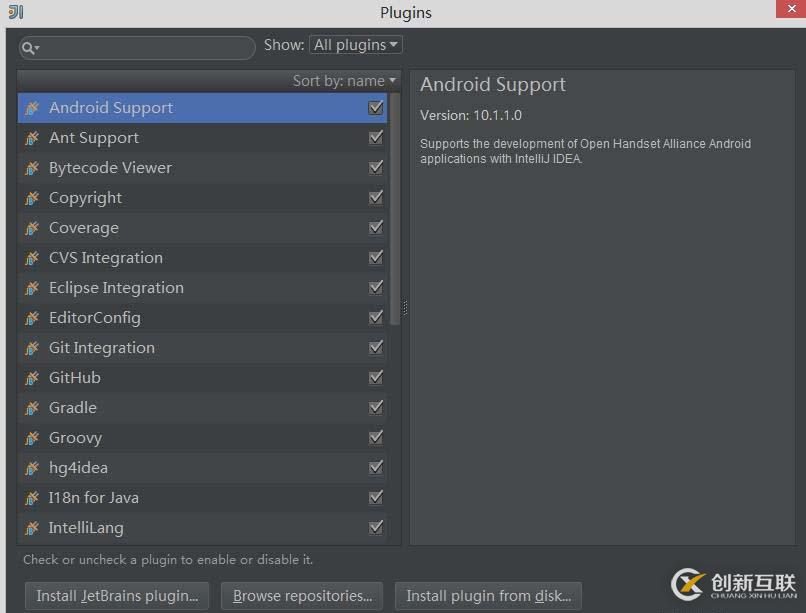This screenshot has width=806, height=613.
Task: Select the Copyright plugin row
Action: coord(203,198)
